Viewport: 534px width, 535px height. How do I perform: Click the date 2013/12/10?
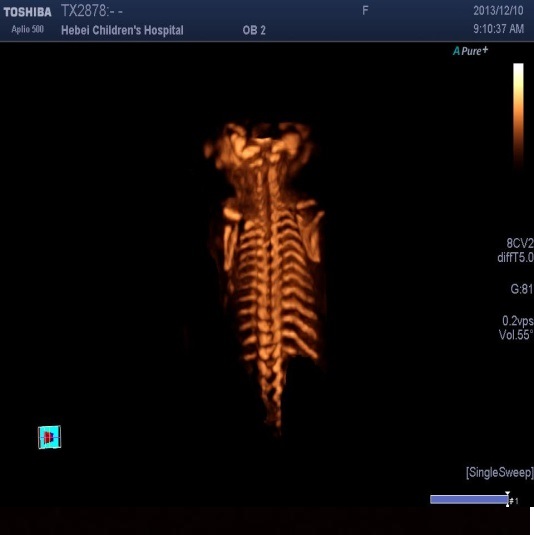(x=498, y=11)
